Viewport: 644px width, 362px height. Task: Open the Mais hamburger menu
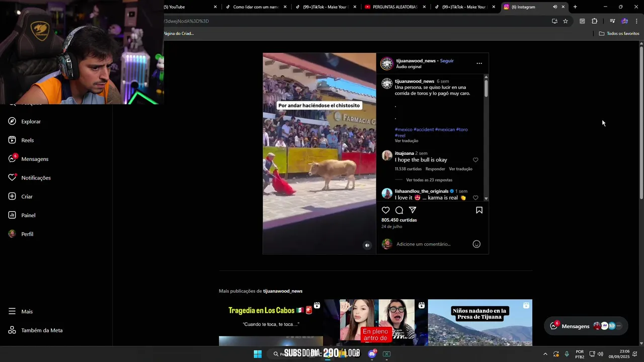[x=20, y=311]
